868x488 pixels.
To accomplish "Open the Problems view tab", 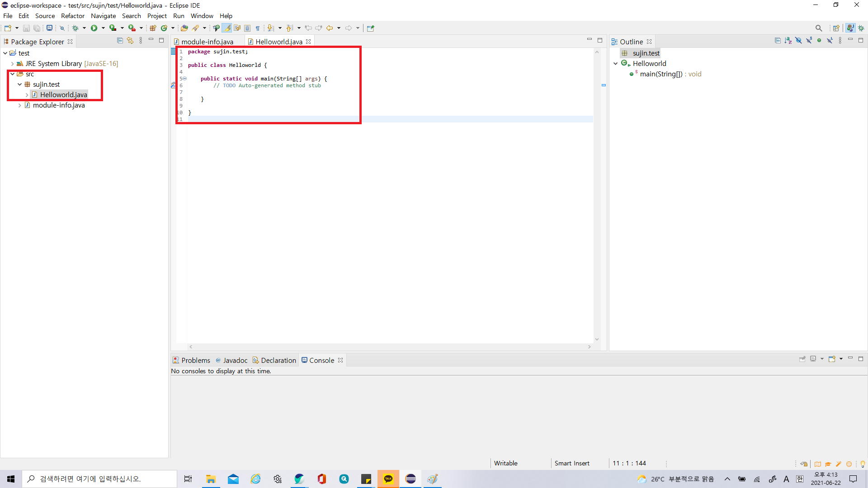I will [195, 360].
